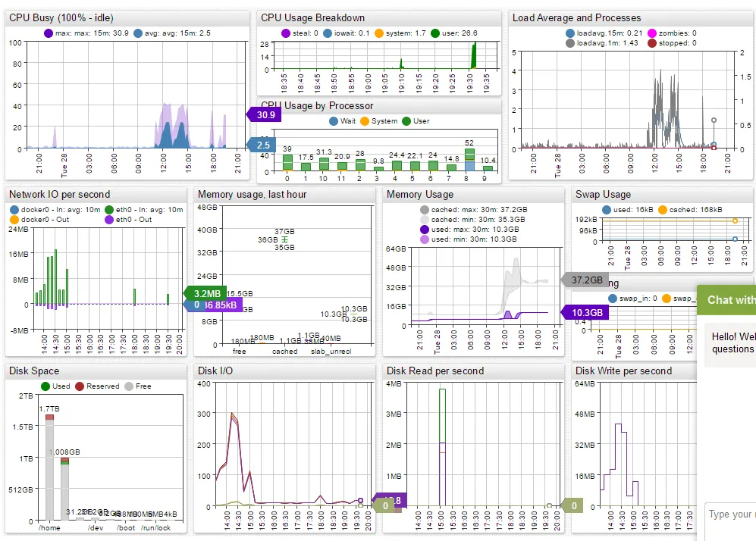Click processor 8 bar in CPU chart
This screenshot has height=541, width=756.
[x=469, y=160]
